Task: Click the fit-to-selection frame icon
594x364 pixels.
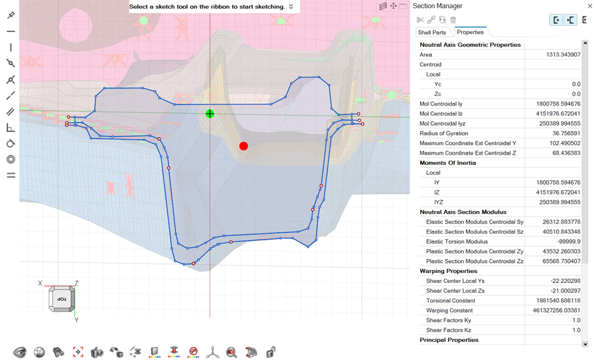Action: [78, 352]
